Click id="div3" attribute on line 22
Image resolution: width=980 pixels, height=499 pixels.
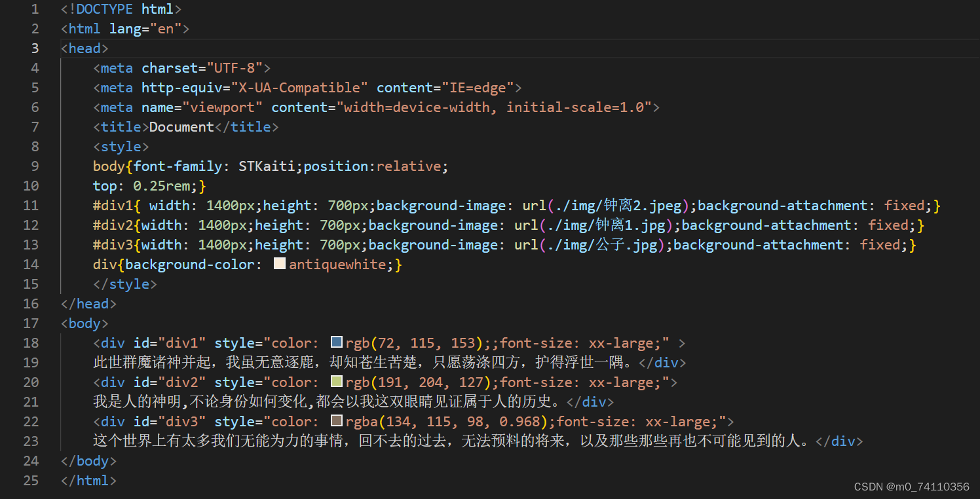pos(170,422)
